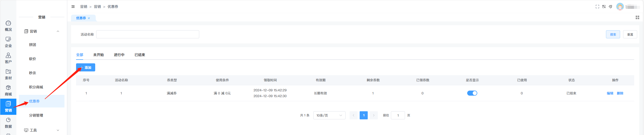The height and width of the screenshot is (135, 644).
Task: Open the 概况 overview sidebar icon
Action: (x=8, y=26)
